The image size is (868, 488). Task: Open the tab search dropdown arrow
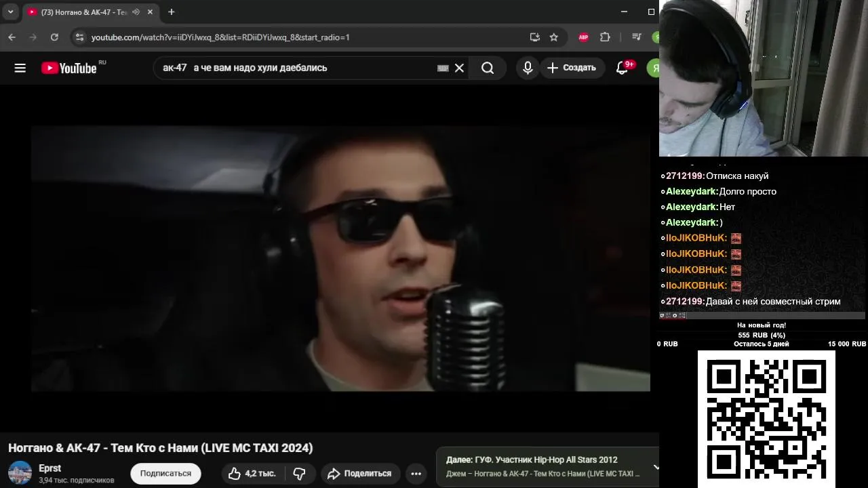(10, 12)
